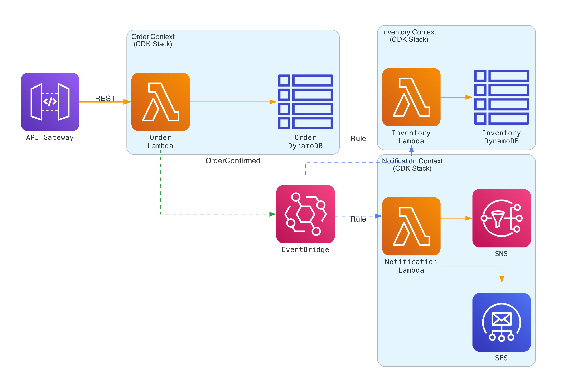This screenshot has height=392, width=561.
Task: Click the Notification Lambda icon
Action: coord(411,226)
